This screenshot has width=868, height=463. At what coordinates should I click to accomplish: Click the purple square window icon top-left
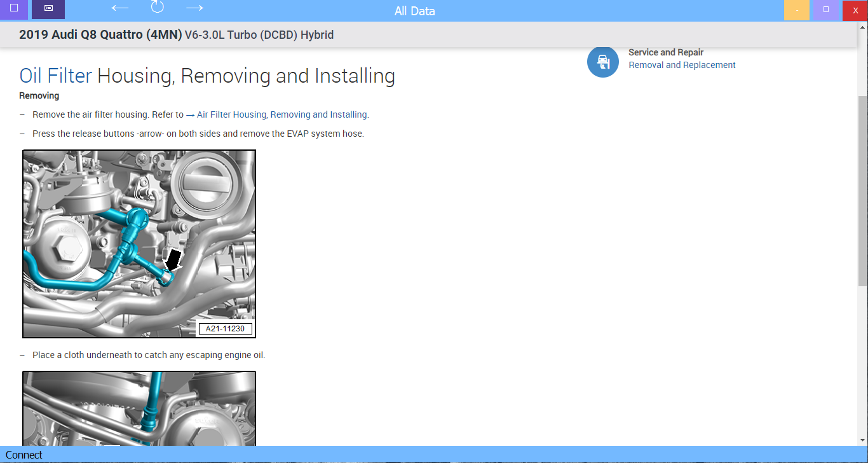pyautogui.click(x=13, y=9)
